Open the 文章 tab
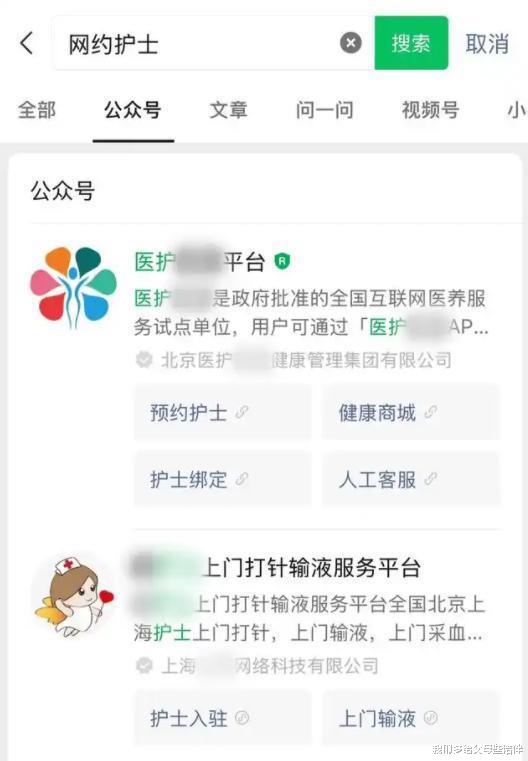Screen dimensions: 528x761 229,110
